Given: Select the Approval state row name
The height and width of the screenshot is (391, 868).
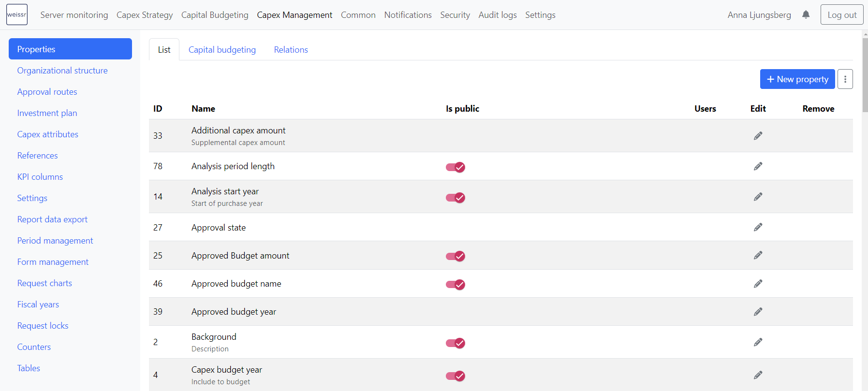Looking at the screenshot, I should click(219, 228).
